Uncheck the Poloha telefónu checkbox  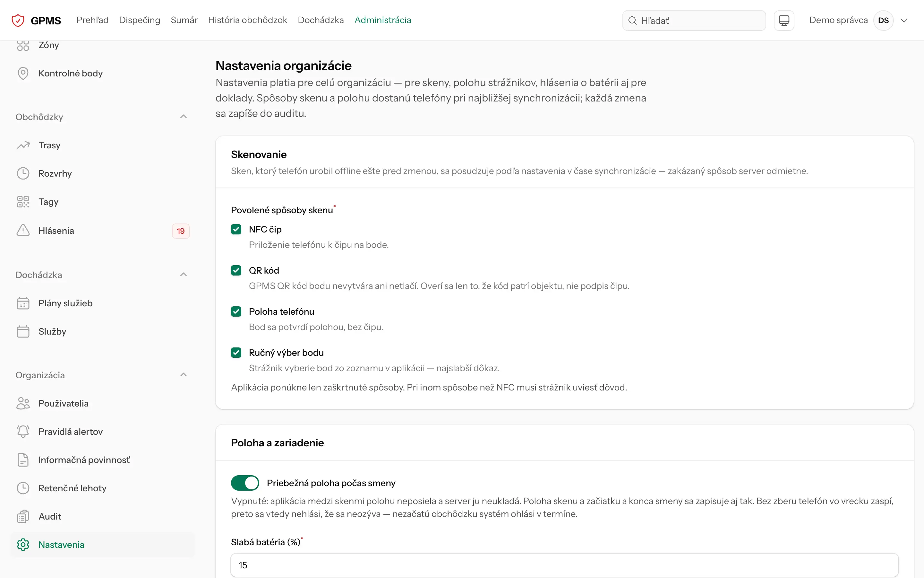coord(236,311)
